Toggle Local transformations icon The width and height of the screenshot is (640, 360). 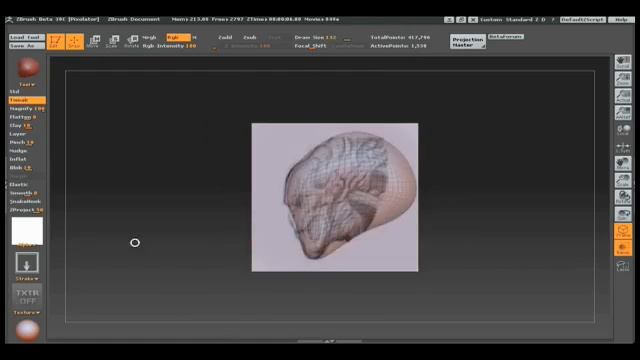(623, 130)
